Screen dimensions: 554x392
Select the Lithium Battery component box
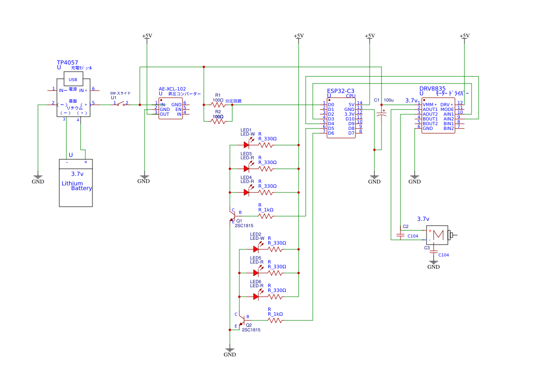tap(76, 183)
